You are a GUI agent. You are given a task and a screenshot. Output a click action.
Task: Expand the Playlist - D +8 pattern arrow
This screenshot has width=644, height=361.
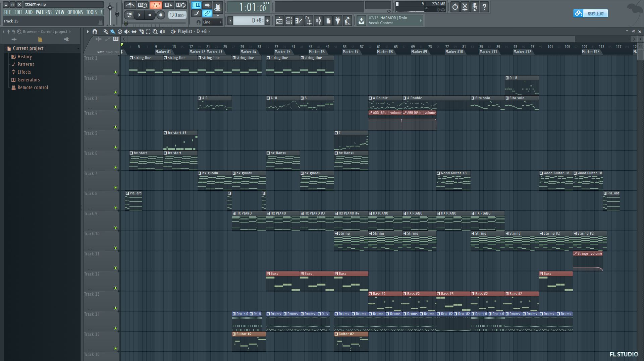(209, 32)
